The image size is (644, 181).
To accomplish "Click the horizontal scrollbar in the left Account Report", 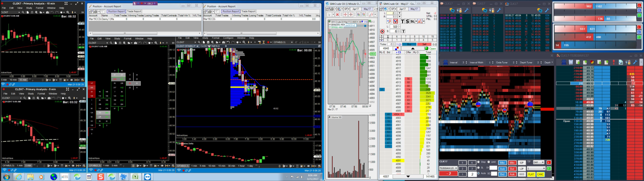I will coord(125,33).
